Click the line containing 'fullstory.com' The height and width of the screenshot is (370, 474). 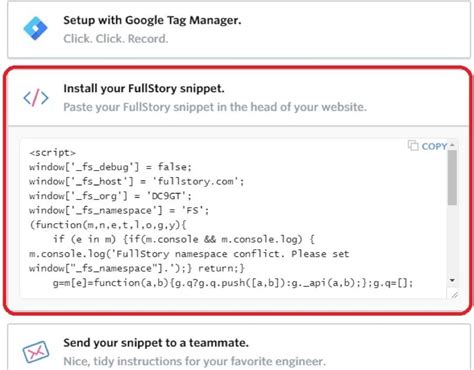coord(137,181)
